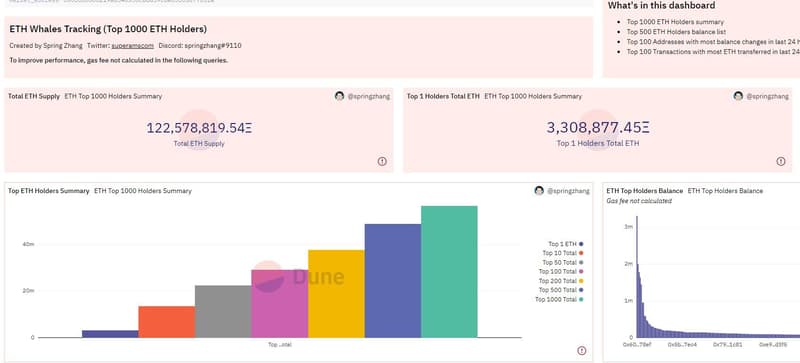Click the 3,308,877.45Ξ holder value
Image resolution: width=800 pixels, height=363 pixels.
(598, 128)
